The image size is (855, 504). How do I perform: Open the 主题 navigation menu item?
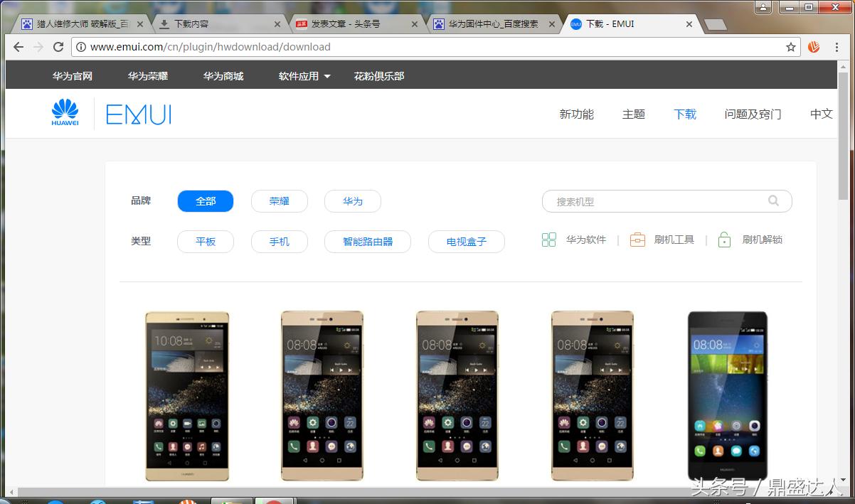[x=633, y=114]
